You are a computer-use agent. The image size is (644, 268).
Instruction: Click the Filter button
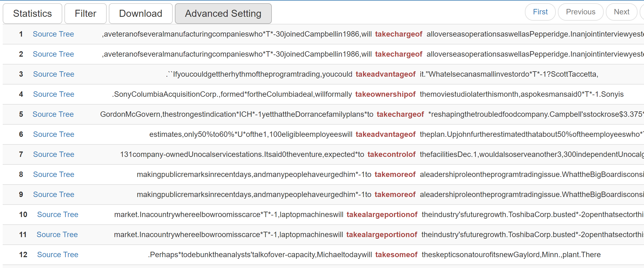85,14
